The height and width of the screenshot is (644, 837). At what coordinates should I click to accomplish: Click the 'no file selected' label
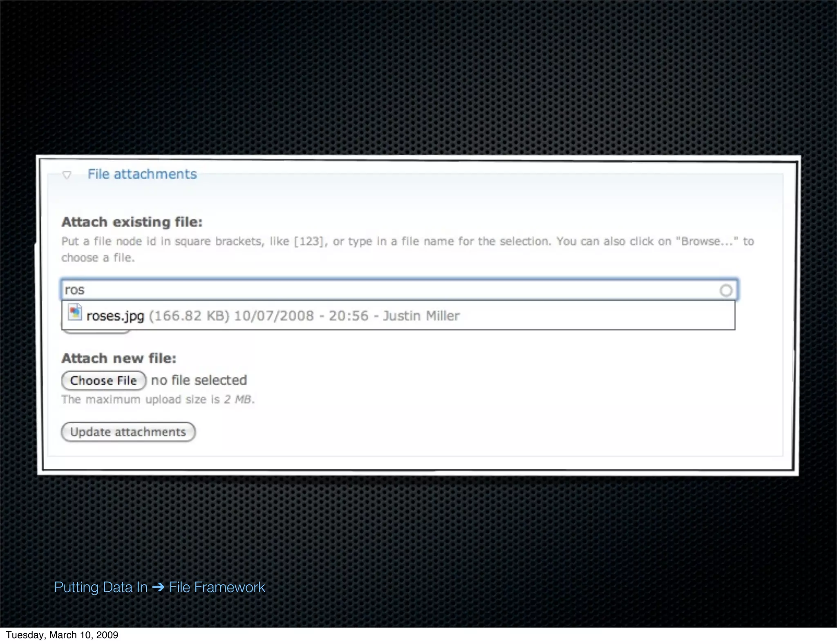pyautogui.click(x=199, y=380)
